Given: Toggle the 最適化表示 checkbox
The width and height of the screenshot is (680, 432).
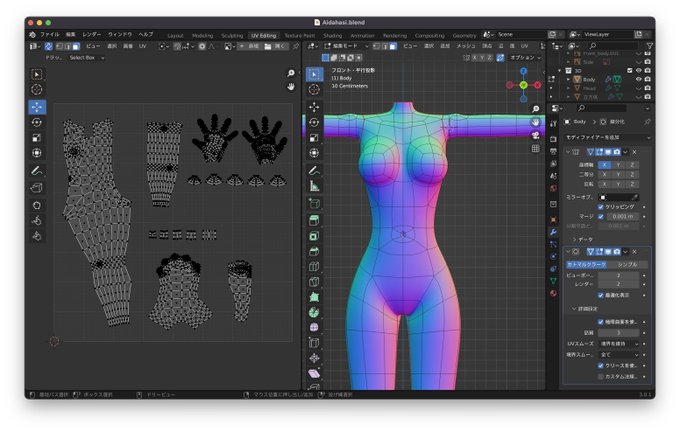Looking at the screenshot, I should (x=601, y=295).
